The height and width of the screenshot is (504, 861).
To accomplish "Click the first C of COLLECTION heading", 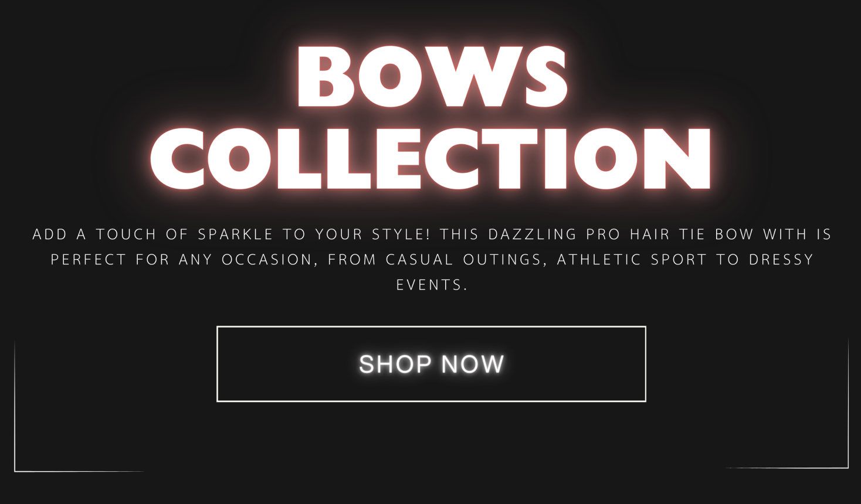I will [179, 158].
